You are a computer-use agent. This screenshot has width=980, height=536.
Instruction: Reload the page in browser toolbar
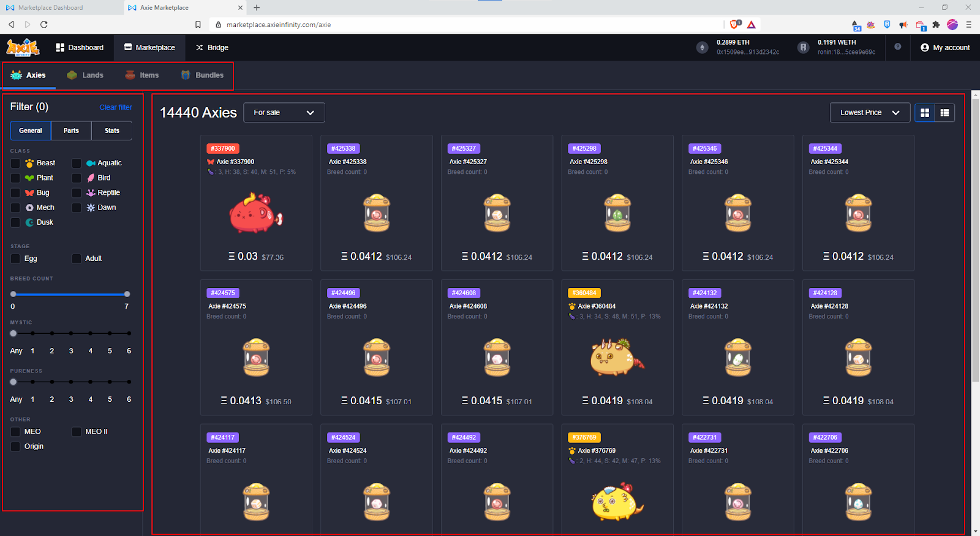click(44, 25)
